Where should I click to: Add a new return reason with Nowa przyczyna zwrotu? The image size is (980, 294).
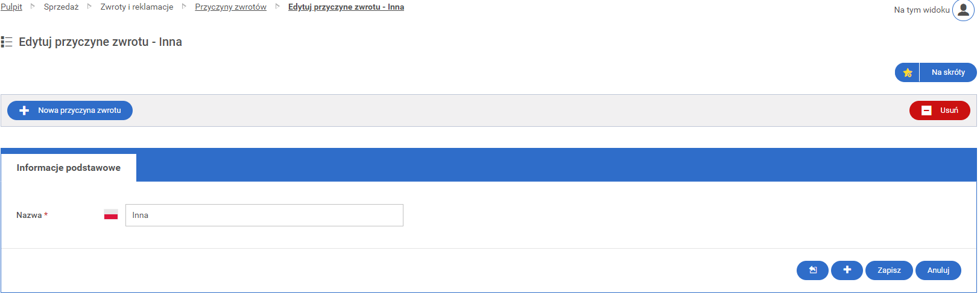click(70, 110)
